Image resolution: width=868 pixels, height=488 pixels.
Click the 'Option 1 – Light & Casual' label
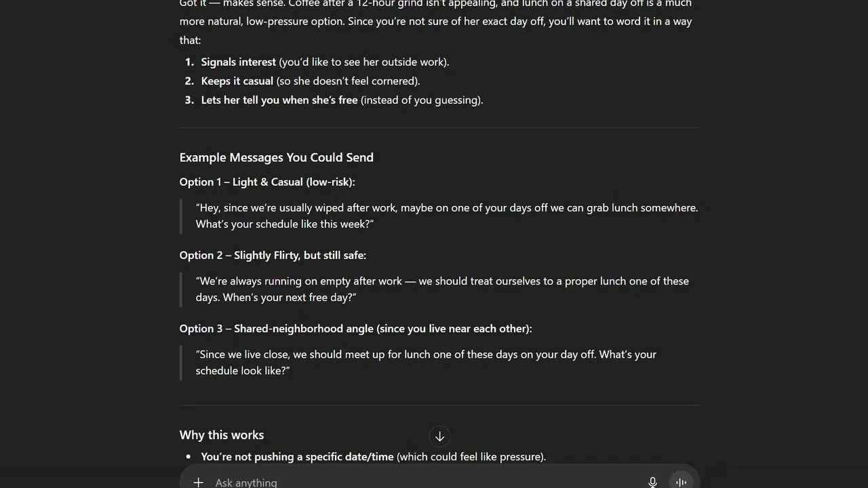click(267, 182)
